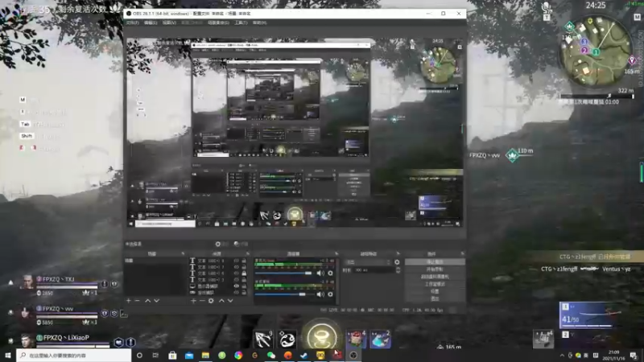The image size is (644, 362).
Task: Click the transition duration stepper arrows
Action: (398, 270)
